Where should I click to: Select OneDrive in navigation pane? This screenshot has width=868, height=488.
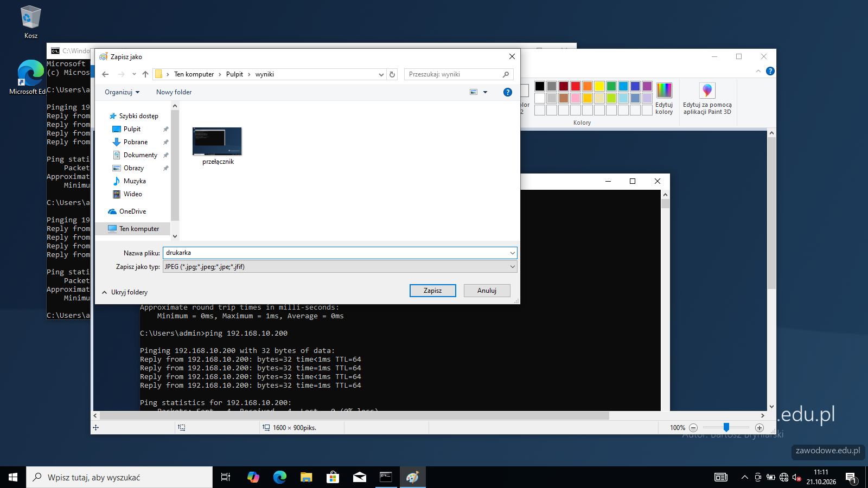click(132, 211)
